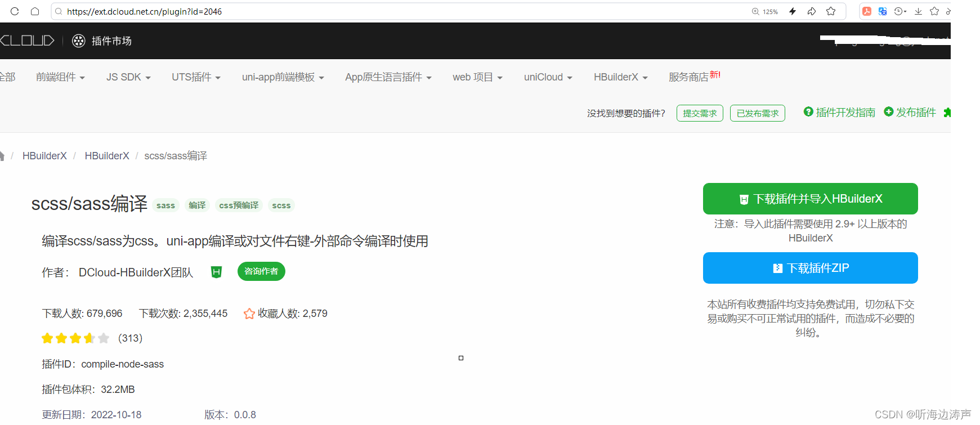Bookmark this page with the address bar star
The image size is (980, 425).
click(831, 11)
